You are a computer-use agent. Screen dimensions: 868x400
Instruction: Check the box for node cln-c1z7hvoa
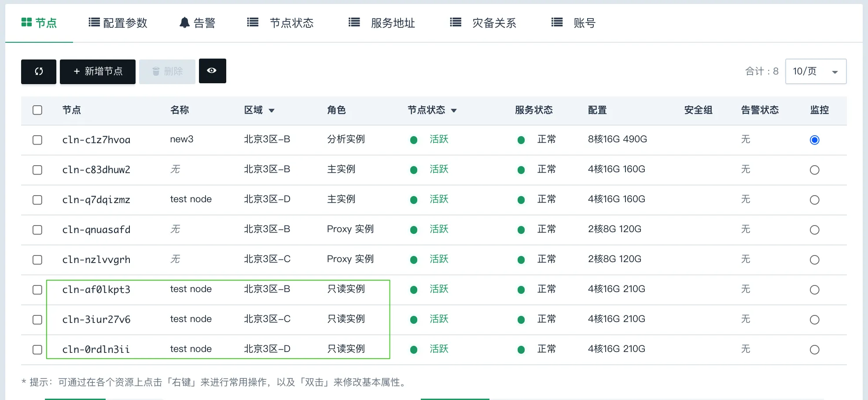[x=37, y=140]
